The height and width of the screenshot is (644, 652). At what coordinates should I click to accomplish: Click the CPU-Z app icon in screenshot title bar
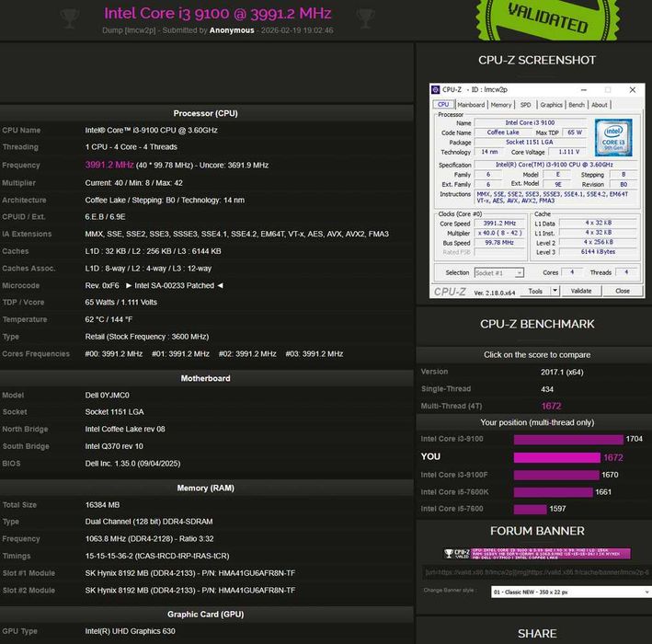coord(435,89)
